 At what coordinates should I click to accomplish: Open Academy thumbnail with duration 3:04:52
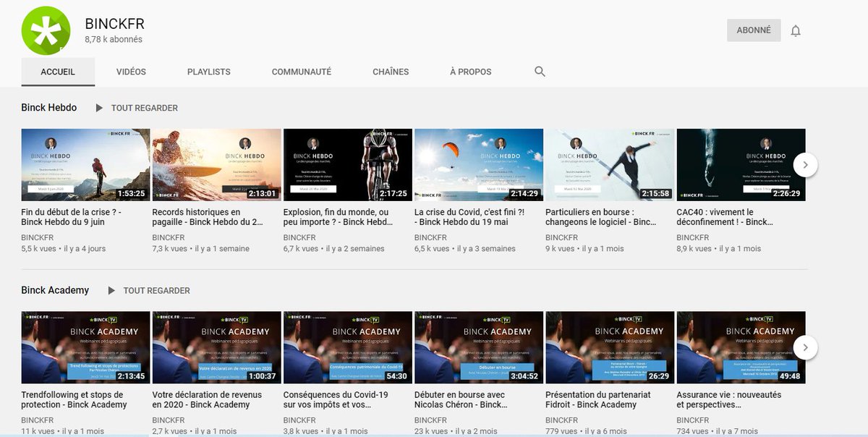pyautogui.click(x=479, y=347)
